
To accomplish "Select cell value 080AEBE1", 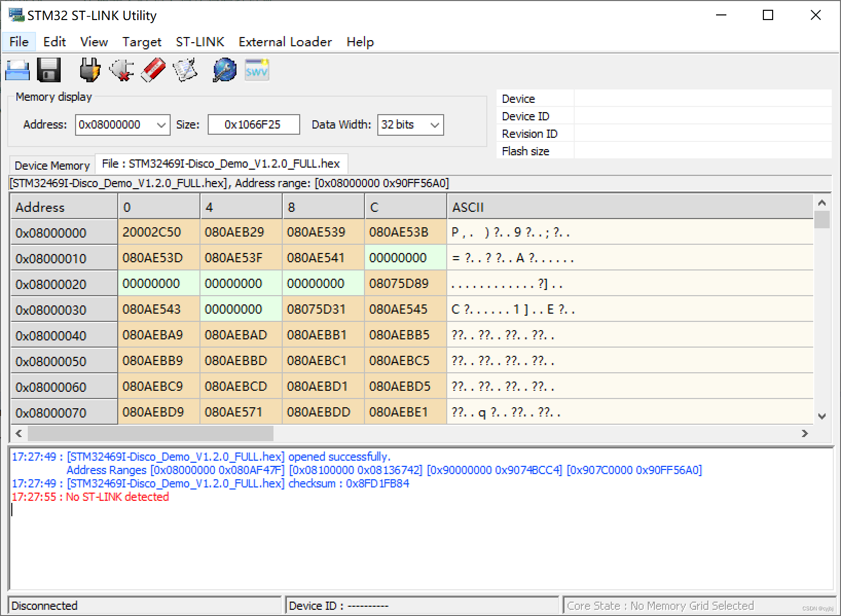I will tap(406, 412).
